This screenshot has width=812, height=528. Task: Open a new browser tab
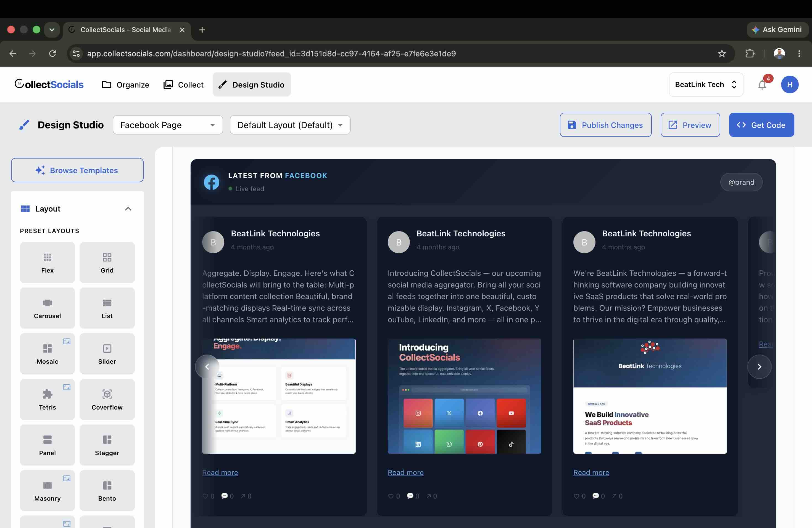[x=202, y=30]
